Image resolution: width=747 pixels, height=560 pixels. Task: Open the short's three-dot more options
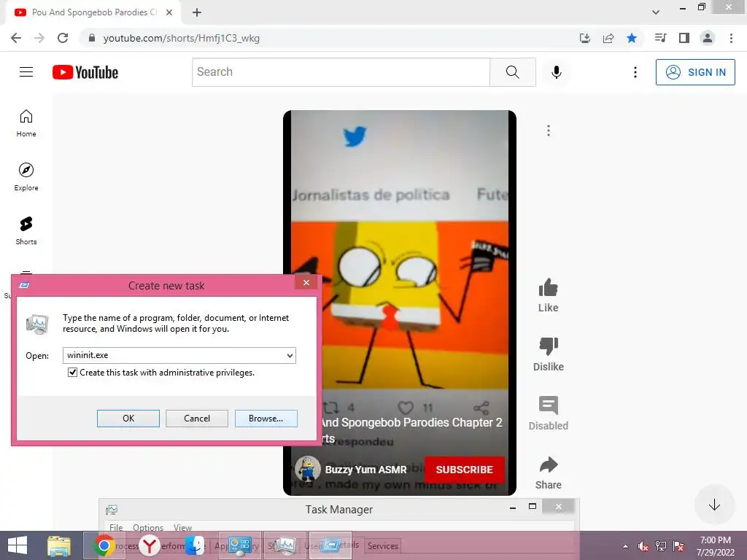549,131
